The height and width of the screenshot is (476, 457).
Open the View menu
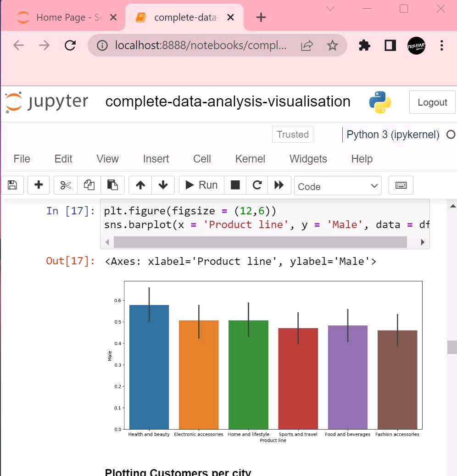coord(107,159)
